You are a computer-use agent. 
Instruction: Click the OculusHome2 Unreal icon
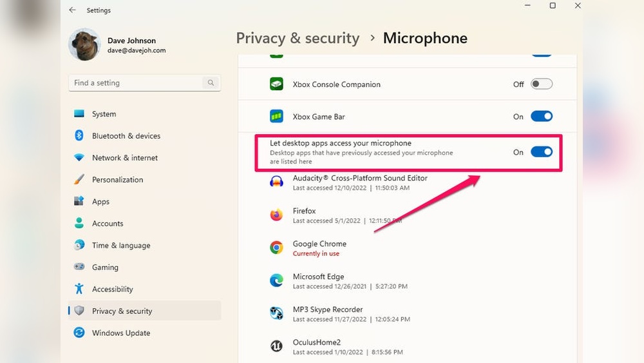tap(276, 346)
